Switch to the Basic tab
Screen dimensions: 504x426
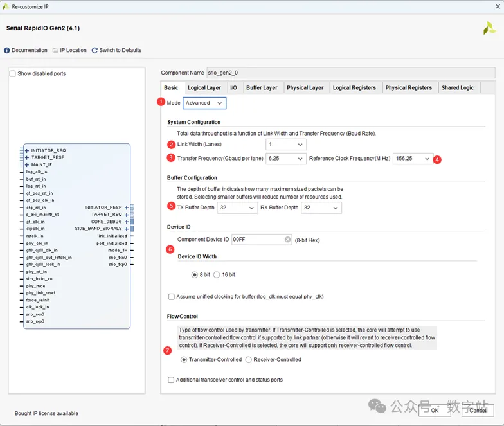[171, 87]
